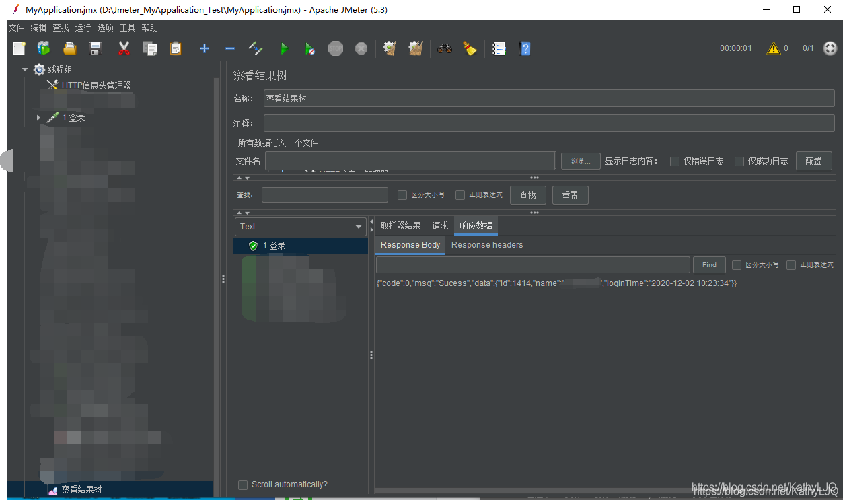Click the search field left of the Find button
This screenshot has width=845, height=504.
[533, 265]
